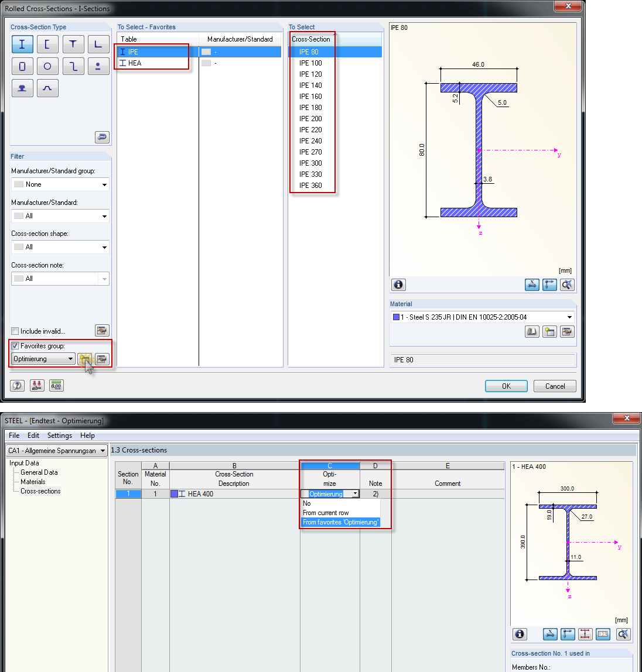Open the Edit menu in STEEL window
642x672 pixels.
(33, 436)
